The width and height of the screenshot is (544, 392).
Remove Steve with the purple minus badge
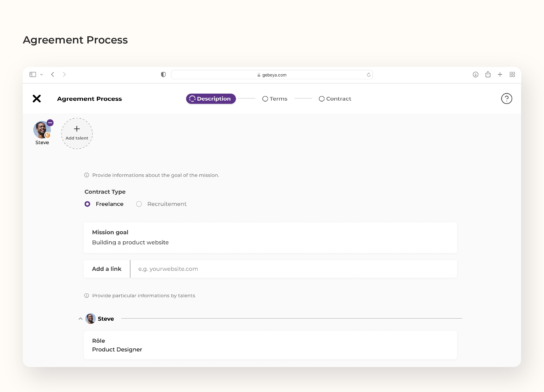click(x=50, y=123)
